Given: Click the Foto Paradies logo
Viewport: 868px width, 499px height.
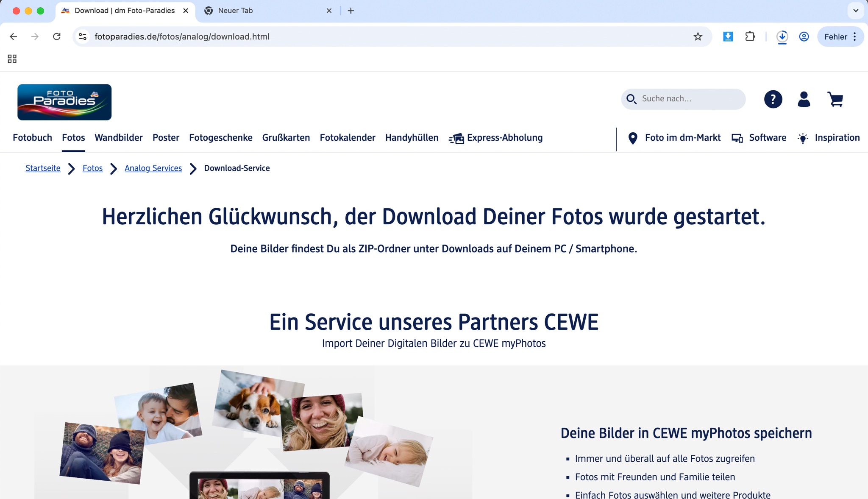Looking at the screenshot, I should coord(64,102).
